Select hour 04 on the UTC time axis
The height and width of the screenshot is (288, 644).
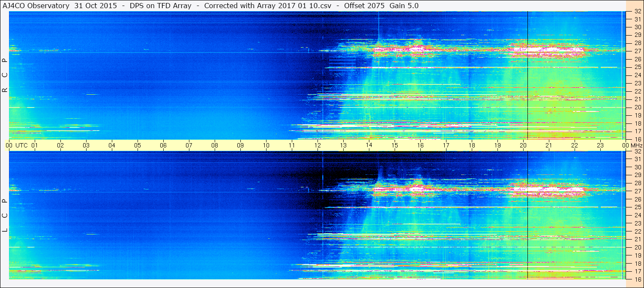(112, 145)
